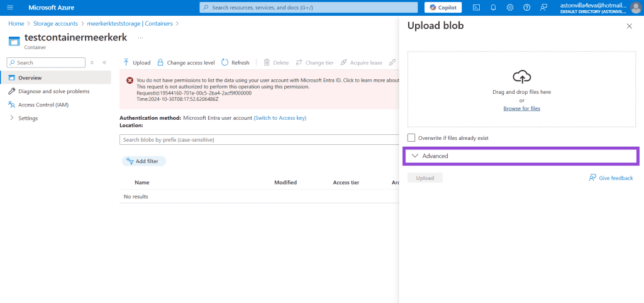Select Access Control (IAM) menu item
644x303 pixels.
pos(43,105)
